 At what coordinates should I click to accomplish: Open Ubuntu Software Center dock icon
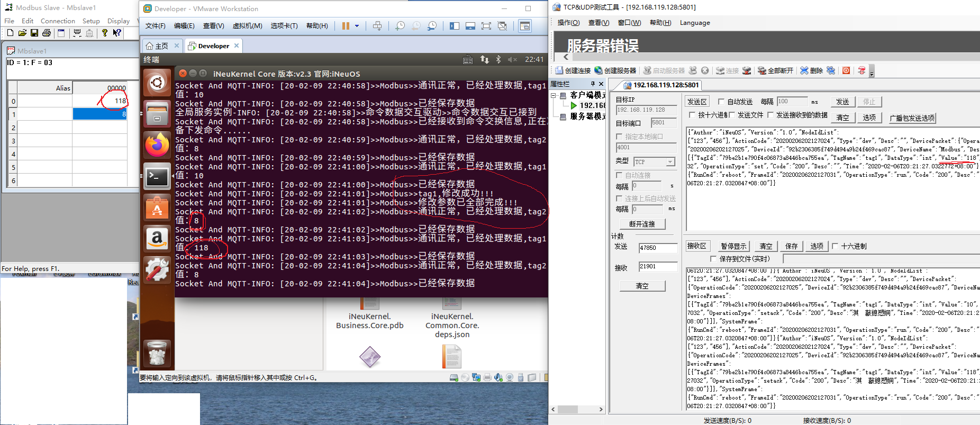pos(157,207)
